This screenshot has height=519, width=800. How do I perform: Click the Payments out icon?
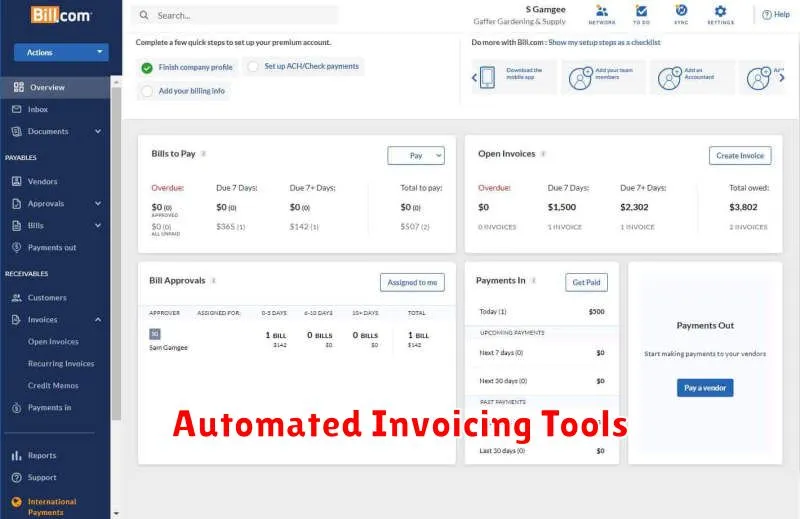point(17,247)
